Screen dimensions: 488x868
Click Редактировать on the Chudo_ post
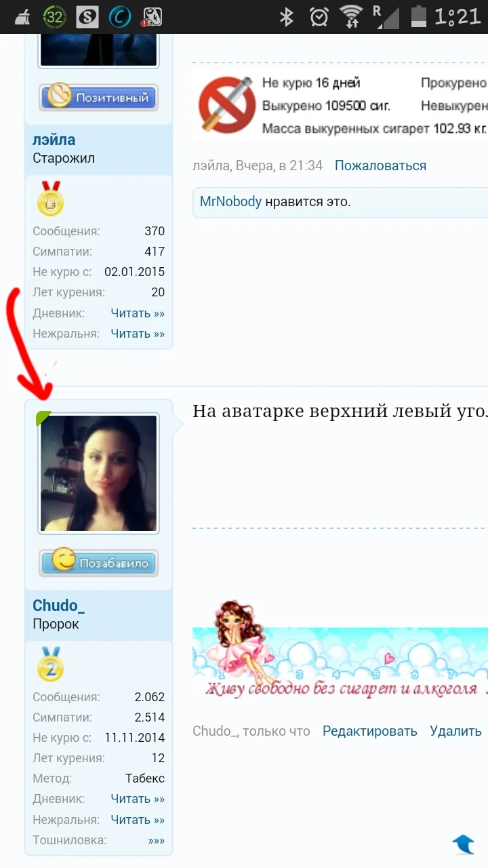click(x=369, y=731)
